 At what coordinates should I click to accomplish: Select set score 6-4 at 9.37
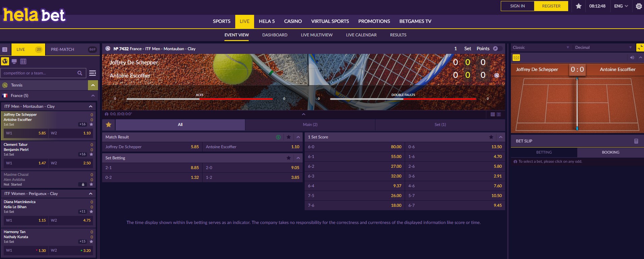[355, 186]
